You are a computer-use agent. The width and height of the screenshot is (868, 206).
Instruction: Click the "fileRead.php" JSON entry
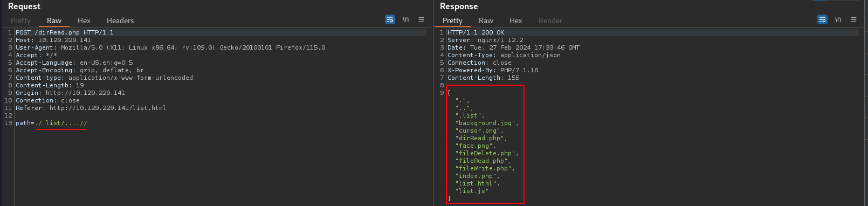pos(483,161)
